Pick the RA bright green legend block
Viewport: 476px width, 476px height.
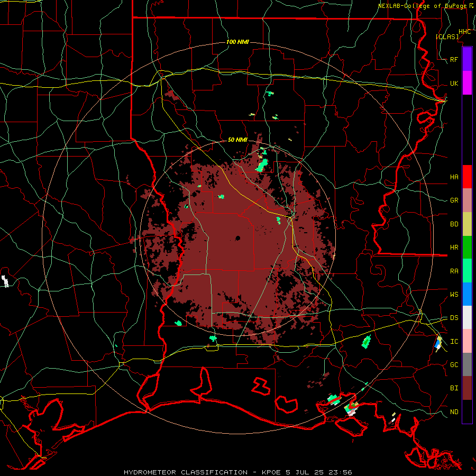[467, 271]
